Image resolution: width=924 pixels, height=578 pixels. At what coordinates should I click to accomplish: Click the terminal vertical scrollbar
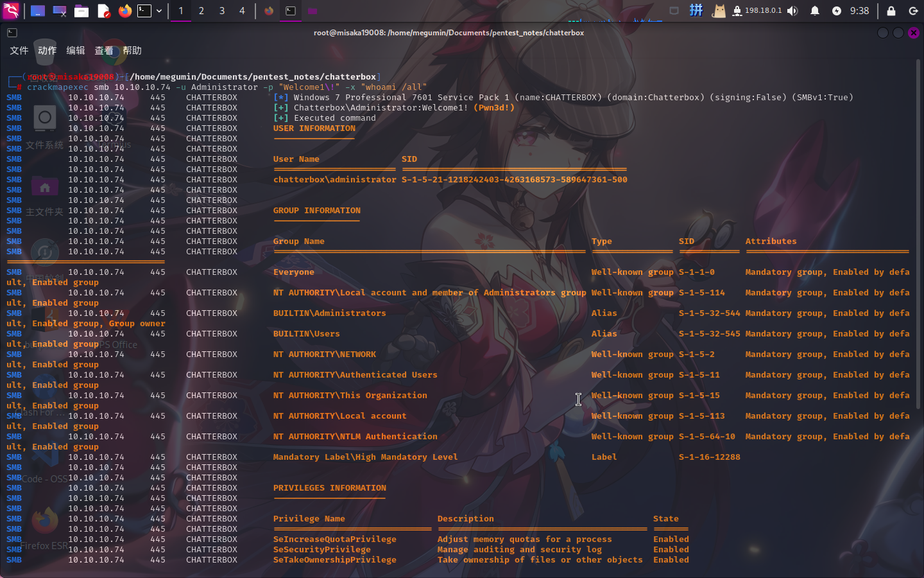click(918, 234)
